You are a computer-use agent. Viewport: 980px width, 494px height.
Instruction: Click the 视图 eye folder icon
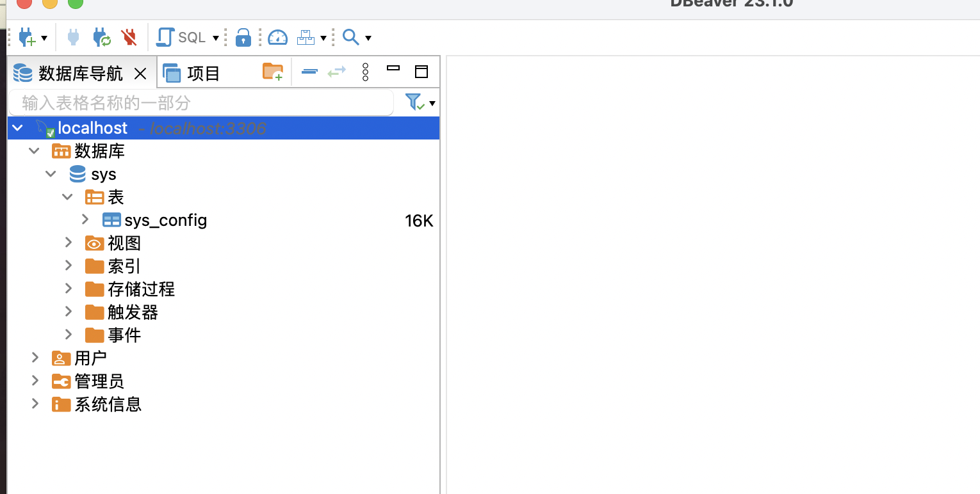coord(94,243)
